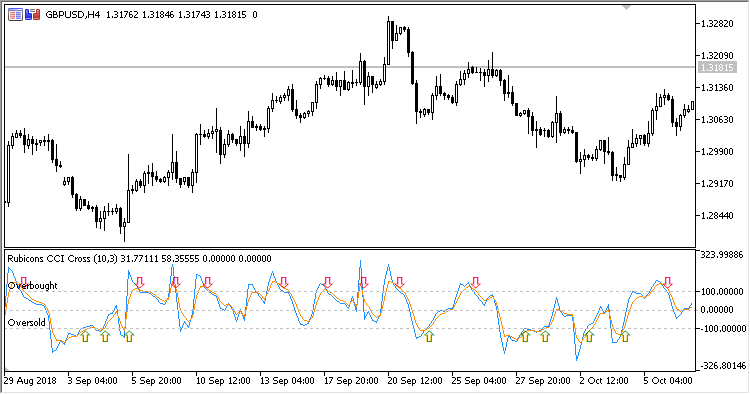Click the blue-red icon left of GBPUSD,H4
Image resolution: width=750 pixels, height=394 pixels.
pyautogui.click(x=33, y=15)
